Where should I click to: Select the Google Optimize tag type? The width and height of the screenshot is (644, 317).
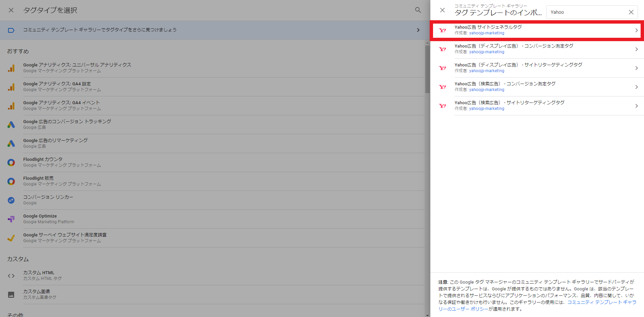click(x=215, y=219)
